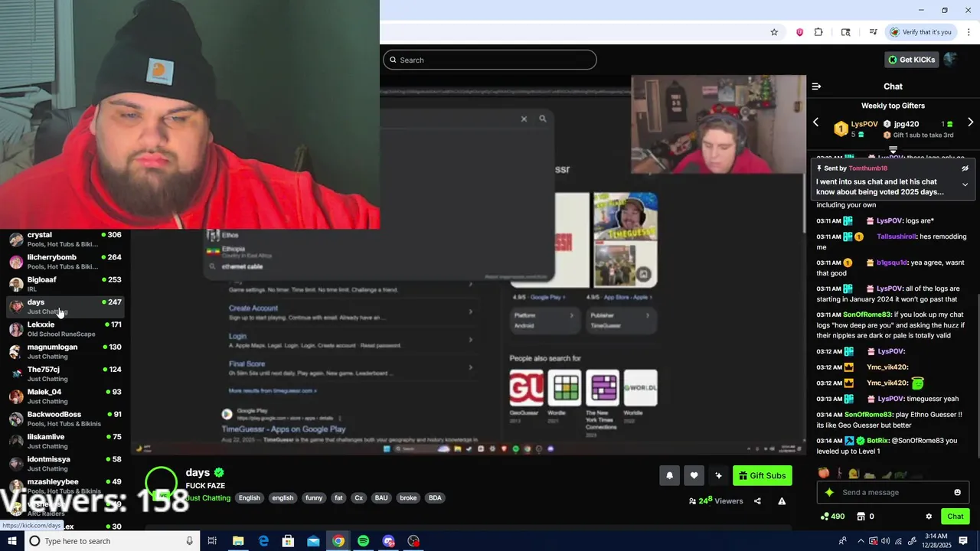The width and height of the screenshot is (980, 551).
Task: Click LysPOV in the top gifters list
Action: (x=864, y=124)
